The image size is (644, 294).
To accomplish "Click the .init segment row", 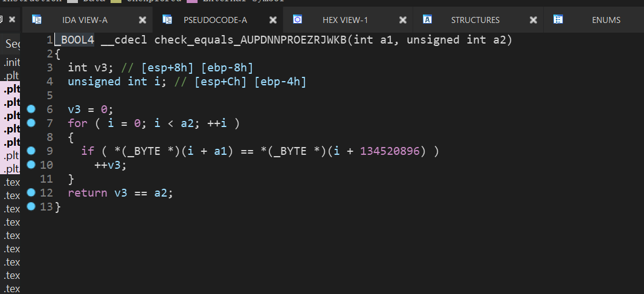I will [11, 62].
